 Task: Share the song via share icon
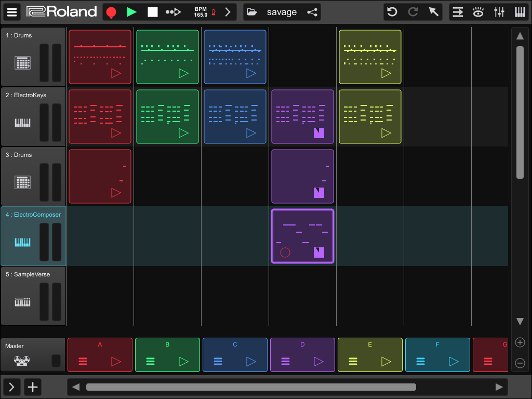click(x=312, y=12)
